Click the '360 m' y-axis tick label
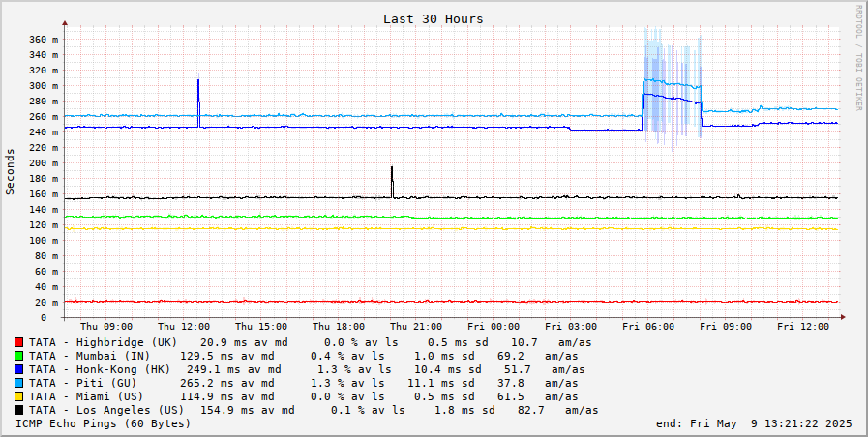 click(43, 40)
